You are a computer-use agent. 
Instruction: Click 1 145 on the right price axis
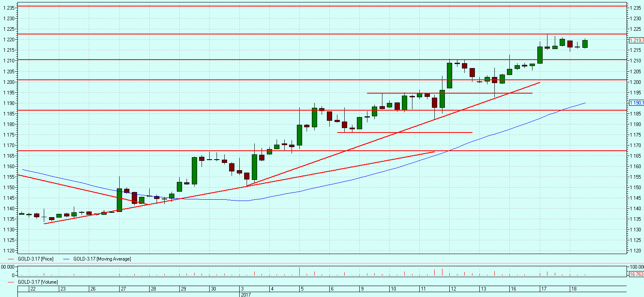tap(635, 198)
